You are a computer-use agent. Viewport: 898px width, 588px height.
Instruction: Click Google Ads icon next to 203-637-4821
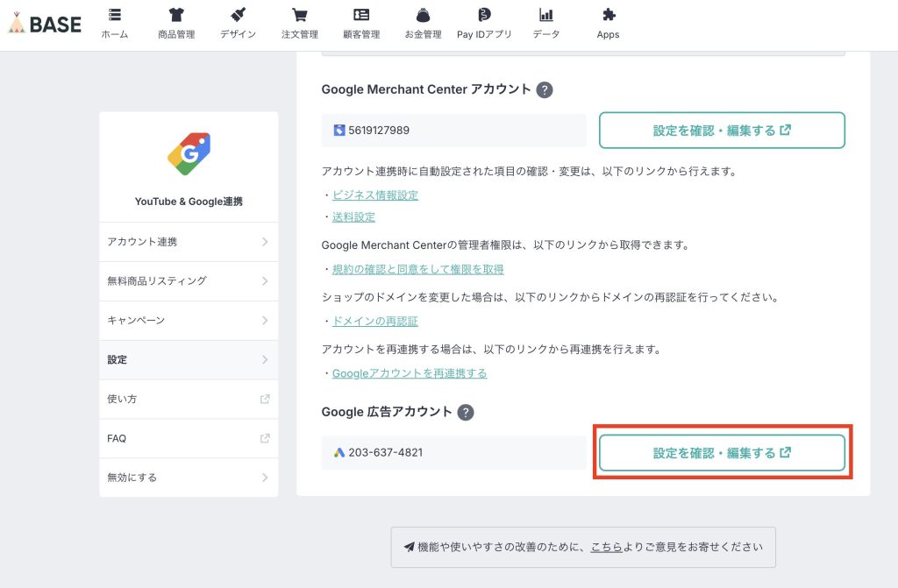coord(339,453)
